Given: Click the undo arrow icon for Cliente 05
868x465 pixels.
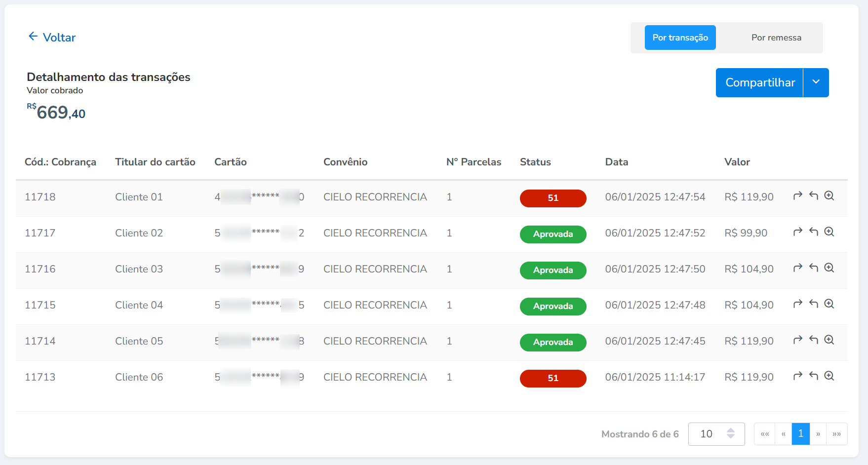Looking at the screenshot, I should [814, 340].
